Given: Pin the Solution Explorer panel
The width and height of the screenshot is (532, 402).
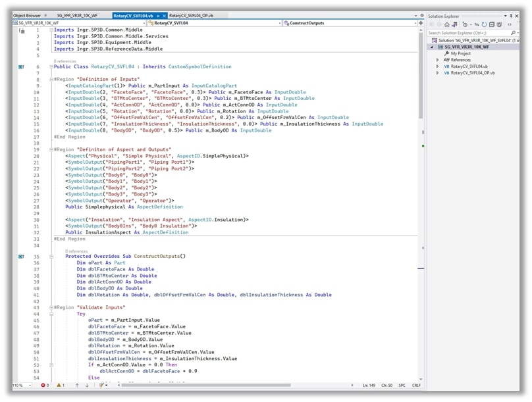Looking at the screenshot, I should coord(511,16).
